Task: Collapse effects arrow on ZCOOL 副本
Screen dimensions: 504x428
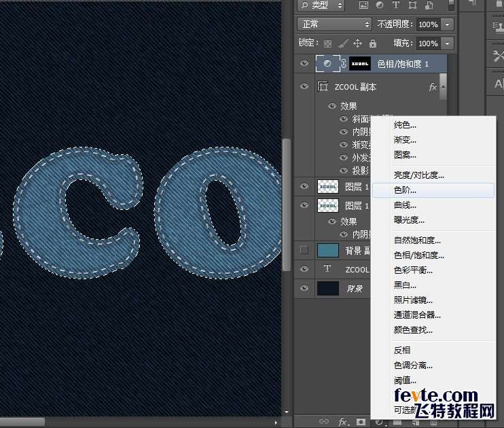Action: coord(444,87)
